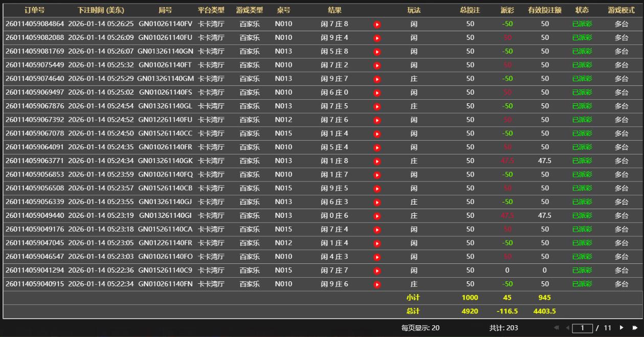Click replay icon for round GN010261140FN
The image size is (644, 337).
(377, 284)
